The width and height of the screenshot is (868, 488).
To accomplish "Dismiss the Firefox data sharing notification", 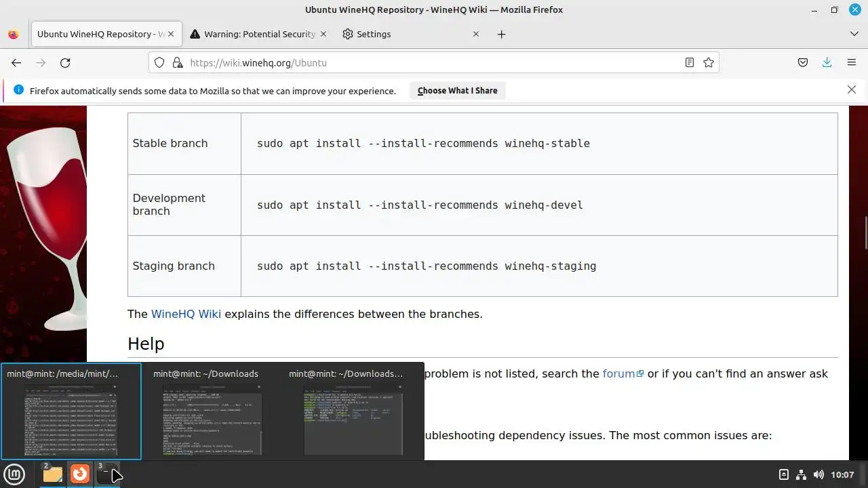I will coord(852,90).
